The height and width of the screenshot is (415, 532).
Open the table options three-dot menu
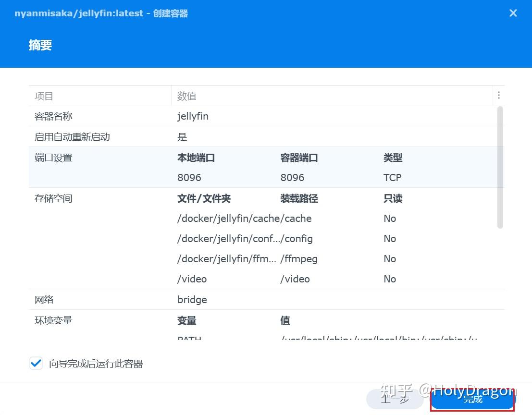pyautogui.click(x=499, y=95)
